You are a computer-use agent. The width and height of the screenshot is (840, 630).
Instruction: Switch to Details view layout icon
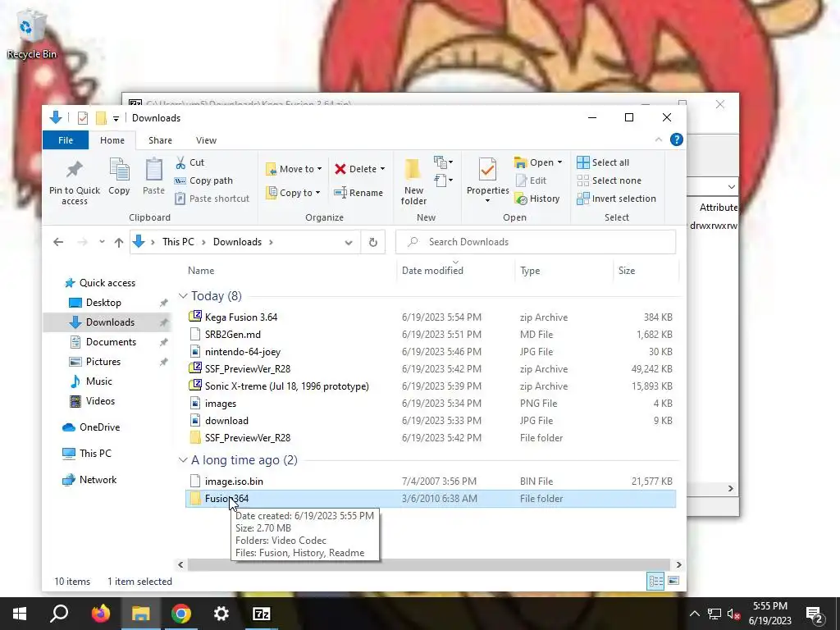(x=655, y=582)
